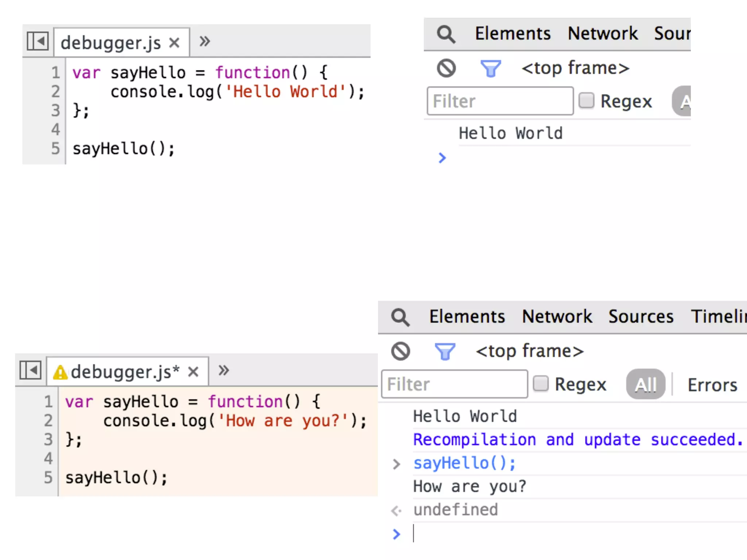Filter the console to Errors only
This screenshot has height=560, width=747.
pos(712,385)
